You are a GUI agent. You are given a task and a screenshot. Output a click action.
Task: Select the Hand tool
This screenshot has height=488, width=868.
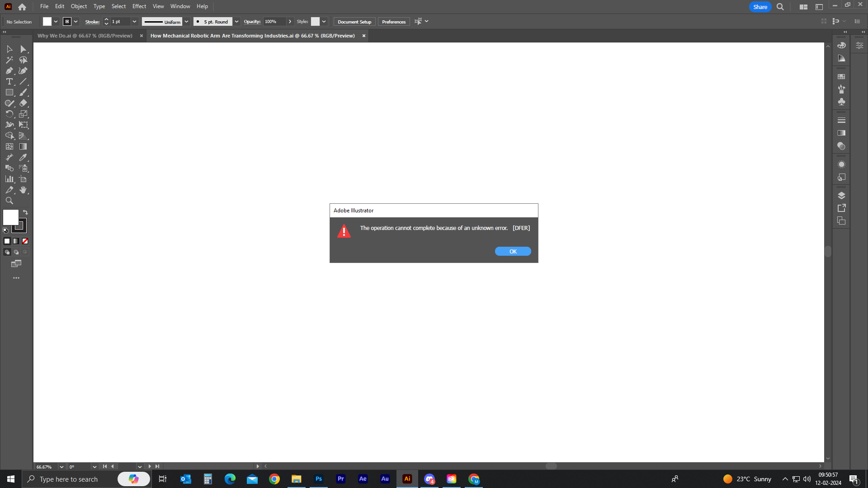pos(23,190)
